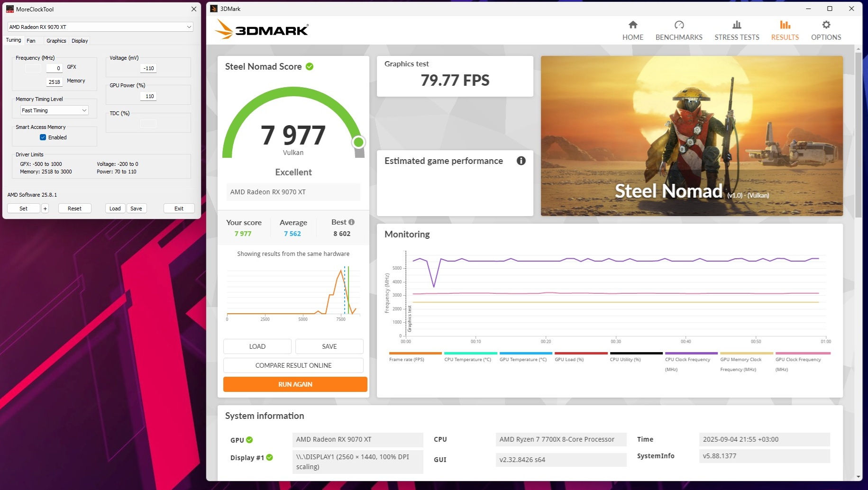Click the Save button in MoreClockTool
The width and height of the screenshot is (868, 490).
[136, 209]
